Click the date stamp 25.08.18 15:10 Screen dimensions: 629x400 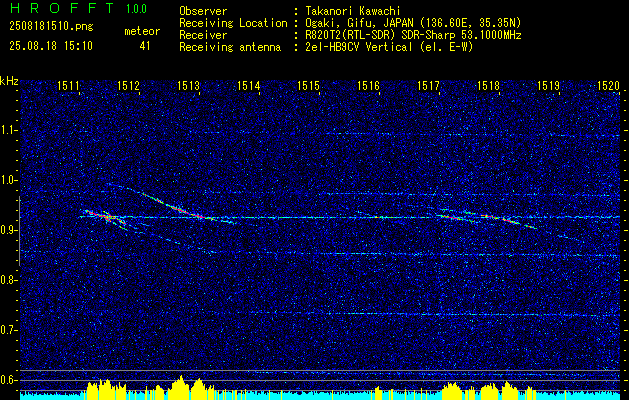point(51,46)
